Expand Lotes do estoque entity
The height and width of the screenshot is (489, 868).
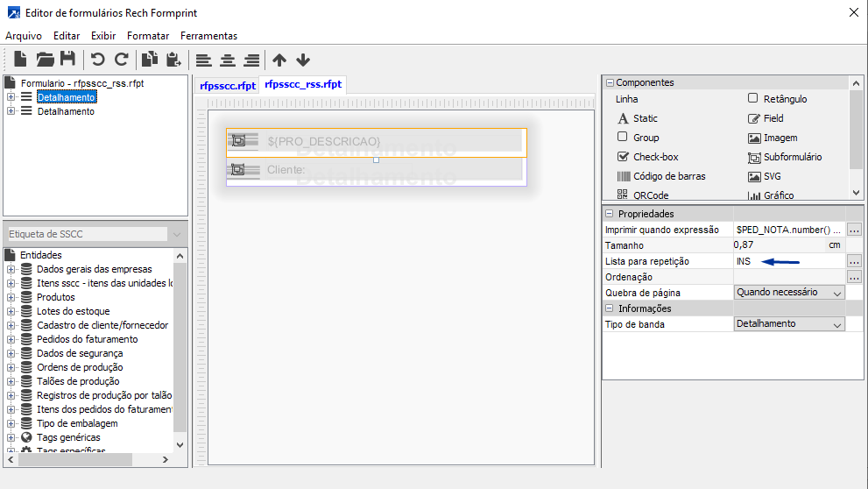point(11,311)
